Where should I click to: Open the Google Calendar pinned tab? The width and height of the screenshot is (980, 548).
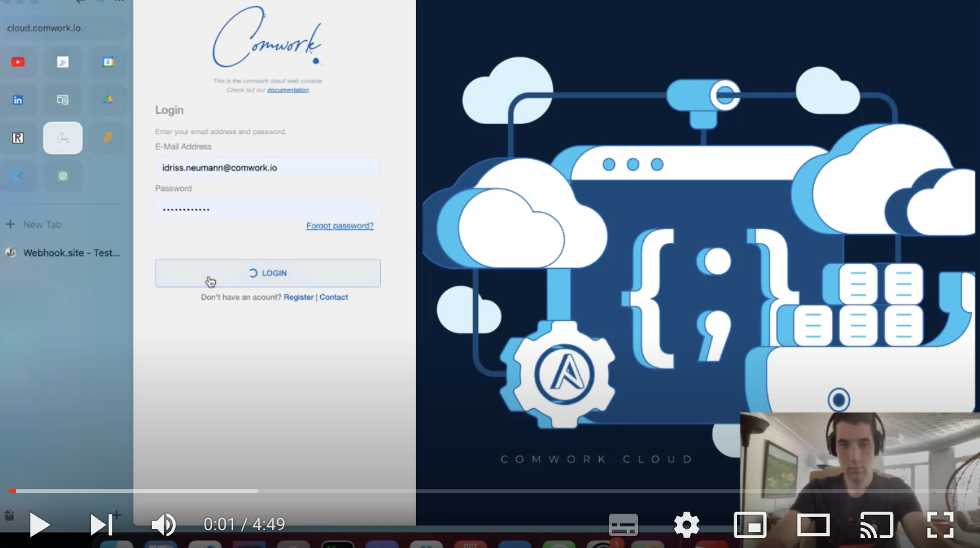tap(108, 62)
